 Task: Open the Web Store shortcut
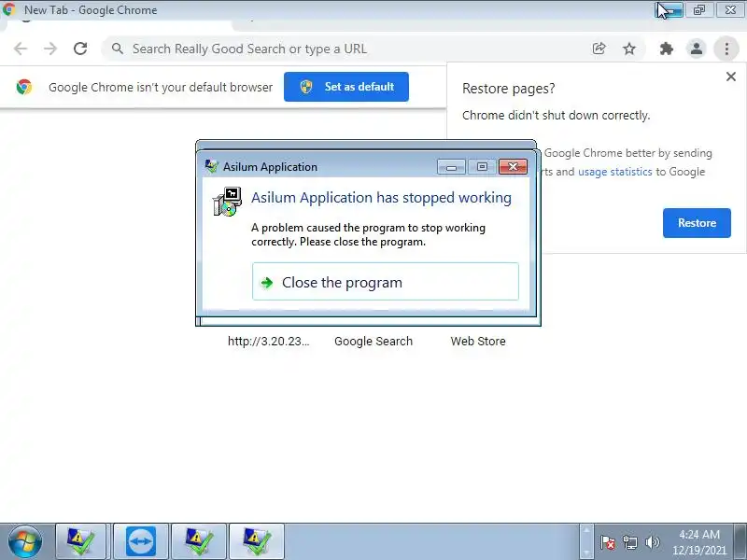[x=478, y=342]
